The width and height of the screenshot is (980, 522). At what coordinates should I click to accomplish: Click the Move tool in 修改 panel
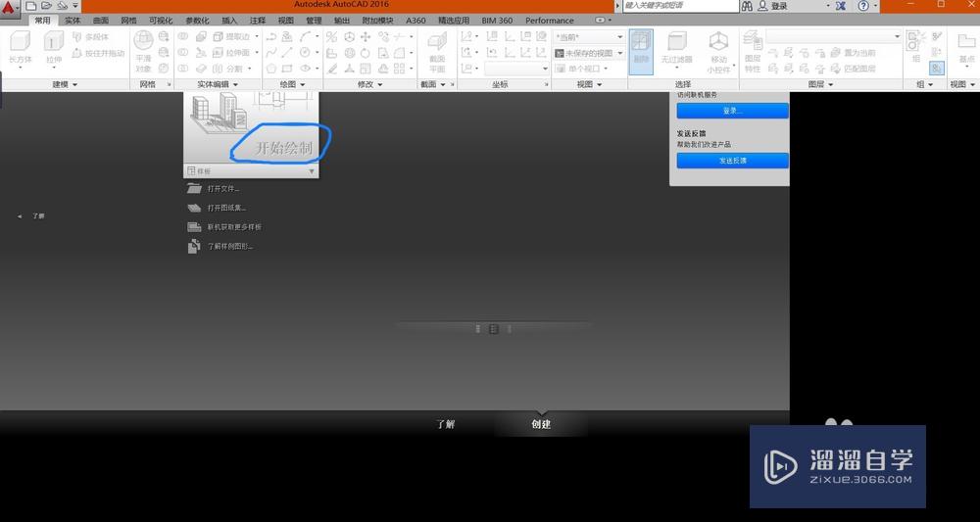click(x=366, y=37)
